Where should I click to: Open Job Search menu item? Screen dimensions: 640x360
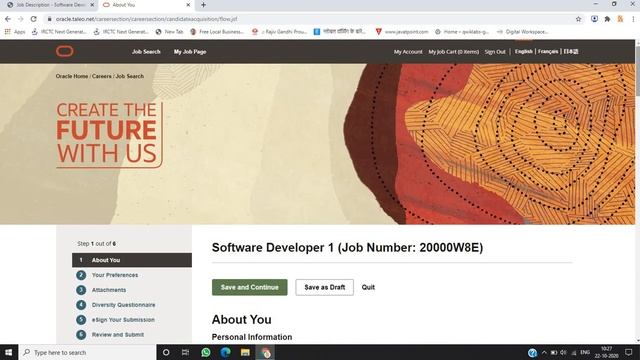click(146, 52)
